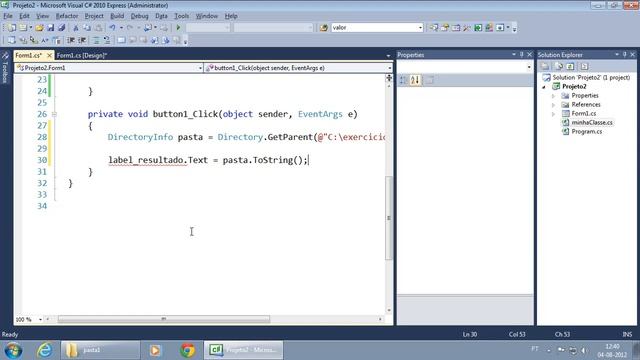Save the current file with disk icon
Image resolution: width=640 pixels, height=360 pixels.
[50, 28]
